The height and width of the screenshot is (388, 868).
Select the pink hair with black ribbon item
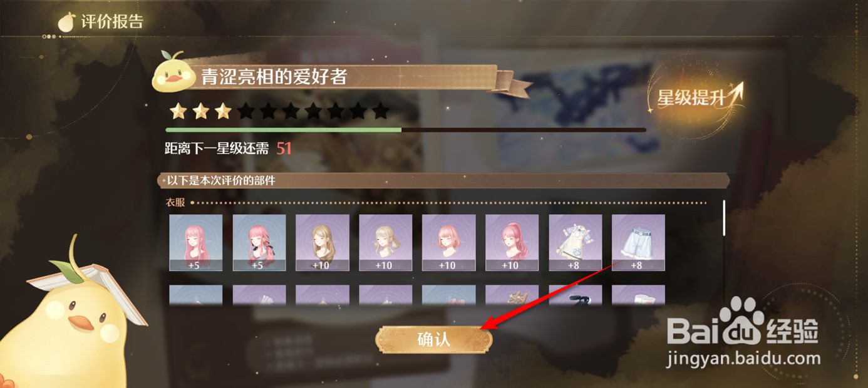pos(259,243)
